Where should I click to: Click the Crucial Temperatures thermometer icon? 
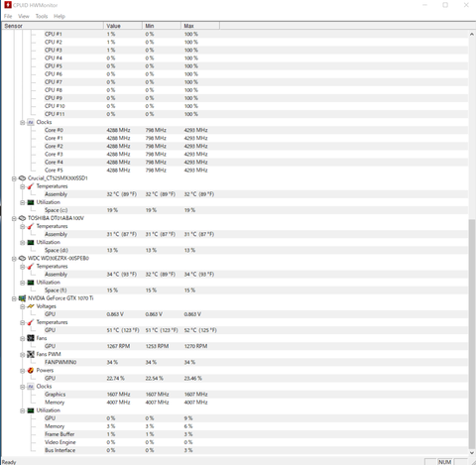click(x=31, y=186)
